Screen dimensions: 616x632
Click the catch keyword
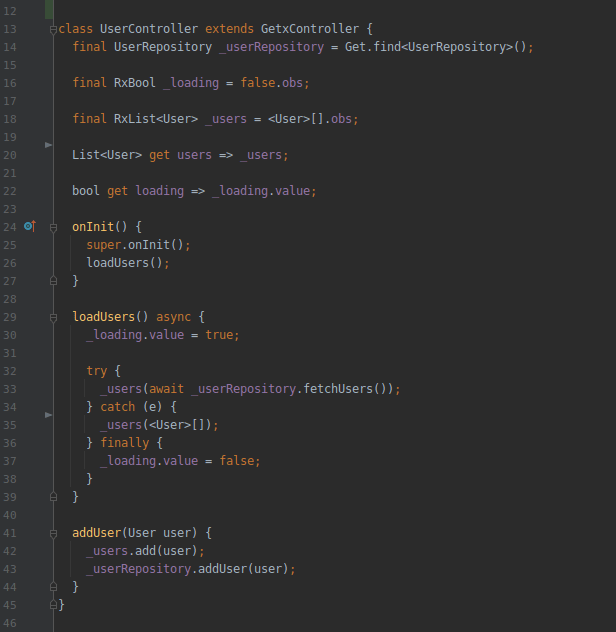[117, 407]
